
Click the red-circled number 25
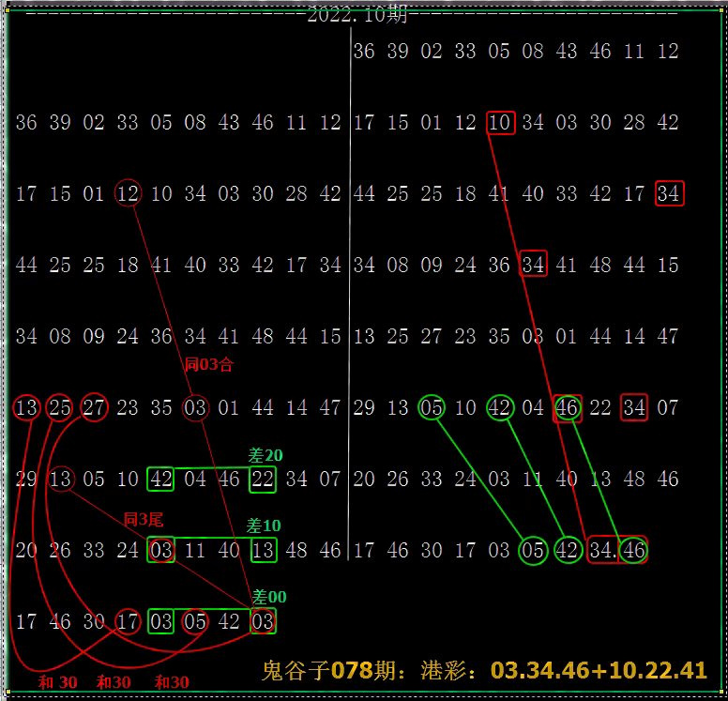[x=60, y=407]
